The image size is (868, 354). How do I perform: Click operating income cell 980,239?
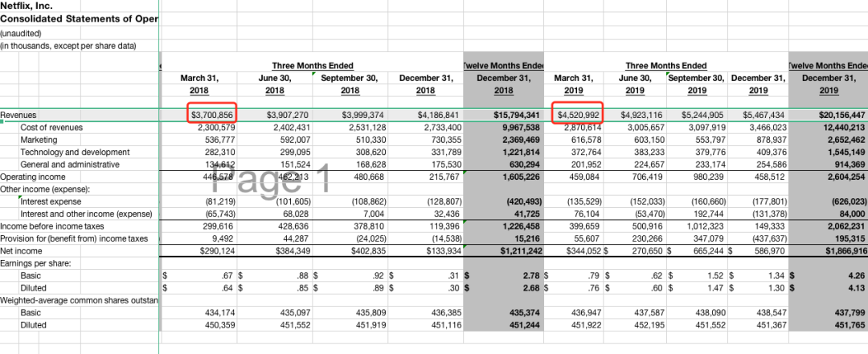(708, 177)
